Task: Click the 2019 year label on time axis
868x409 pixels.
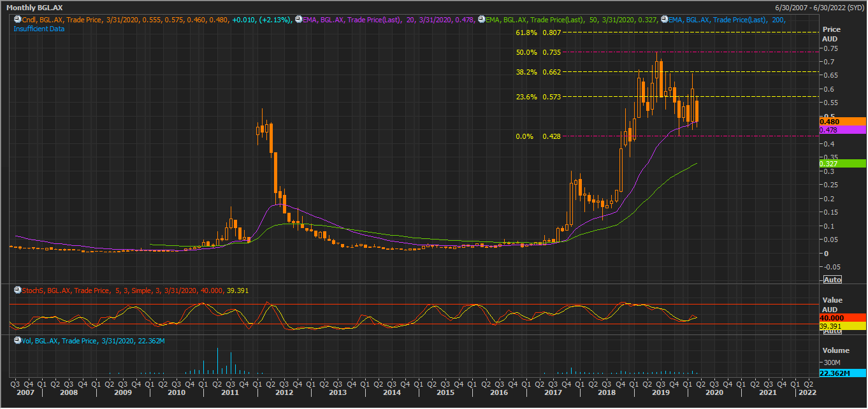Action: (x=660, y=394)
